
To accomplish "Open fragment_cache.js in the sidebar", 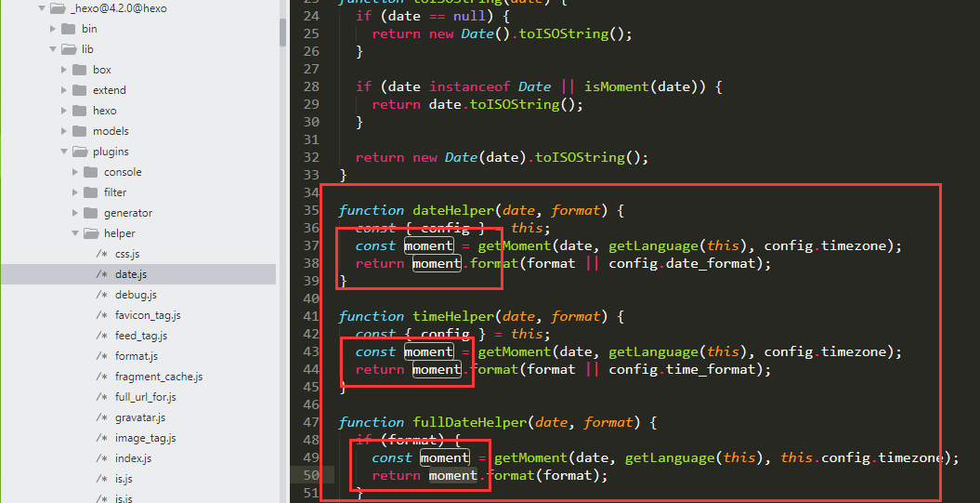I will tap(159, 377).
